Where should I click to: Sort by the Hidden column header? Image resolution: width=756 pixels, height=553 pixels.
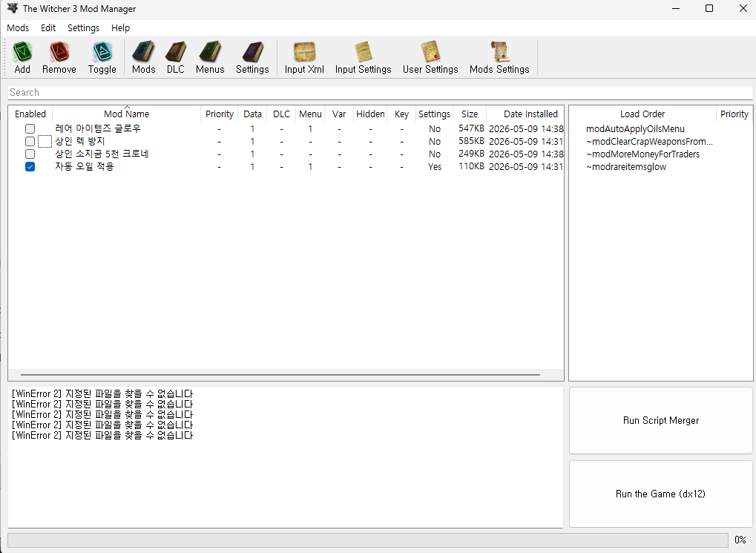(x=370, y=114)
